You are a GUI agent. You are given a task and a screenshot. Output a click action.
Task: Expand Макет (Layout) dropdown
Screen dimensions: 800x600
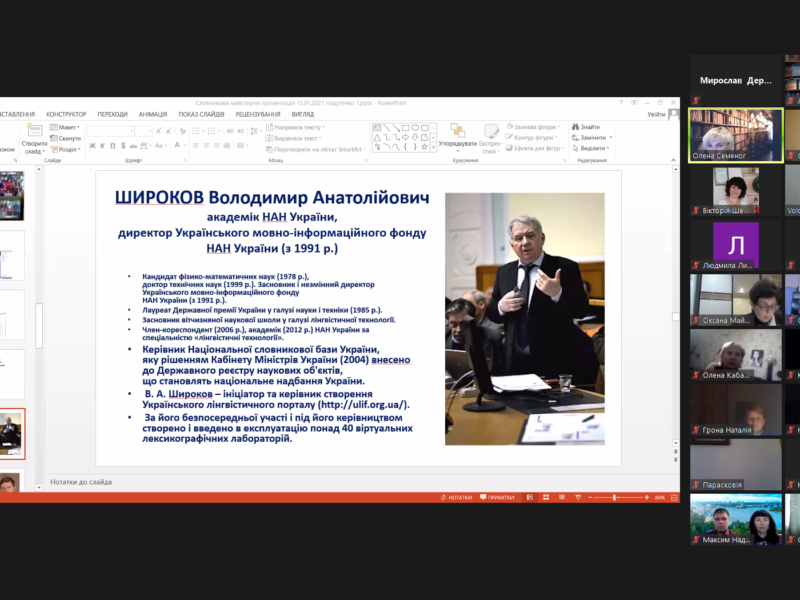click(67, 127)
